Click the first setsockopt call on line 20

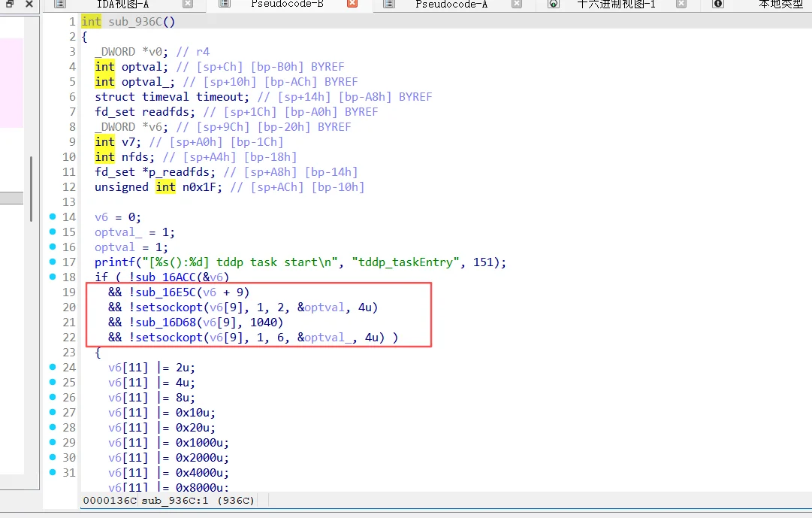coord(169,307)
